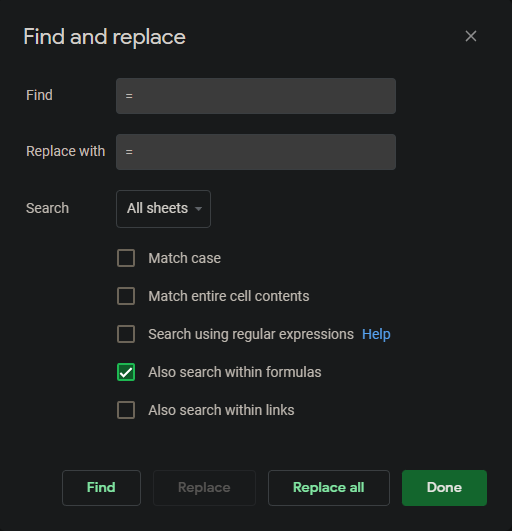This screenshot has width=512, height=531.
Task: Click the small caret beside All sheets
Action: click(x=199, y=209)
